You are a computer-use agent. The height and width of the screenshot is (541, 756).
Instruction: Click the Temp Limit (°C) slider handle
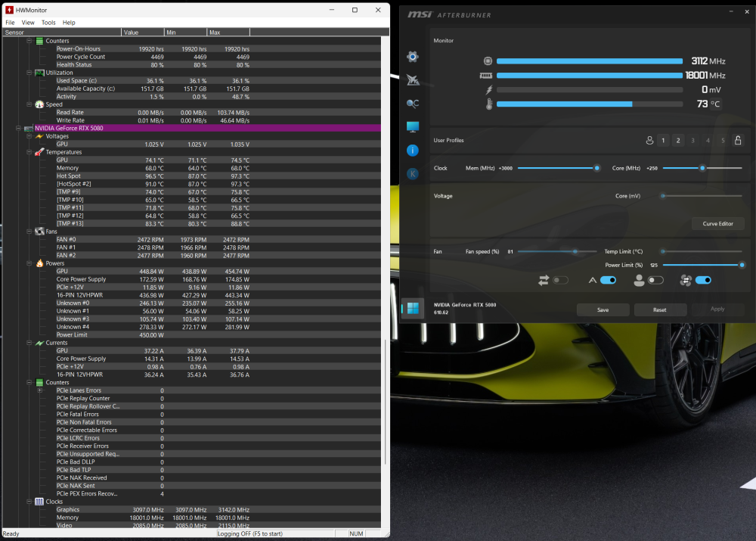[663, 251]
